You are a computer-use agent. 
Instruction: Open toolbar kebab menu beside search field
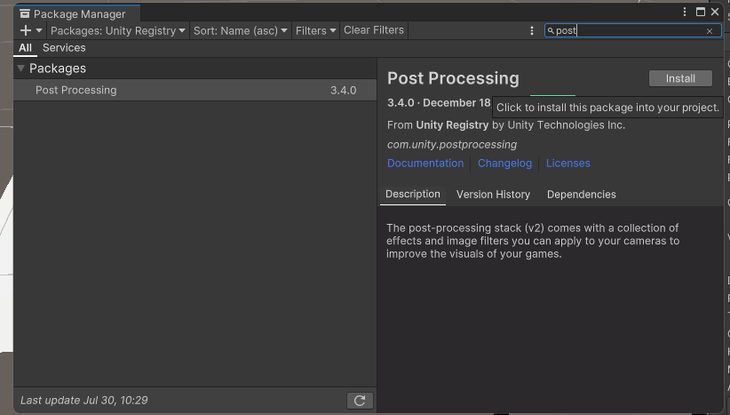pyautogui.click(x=532, y=31)
